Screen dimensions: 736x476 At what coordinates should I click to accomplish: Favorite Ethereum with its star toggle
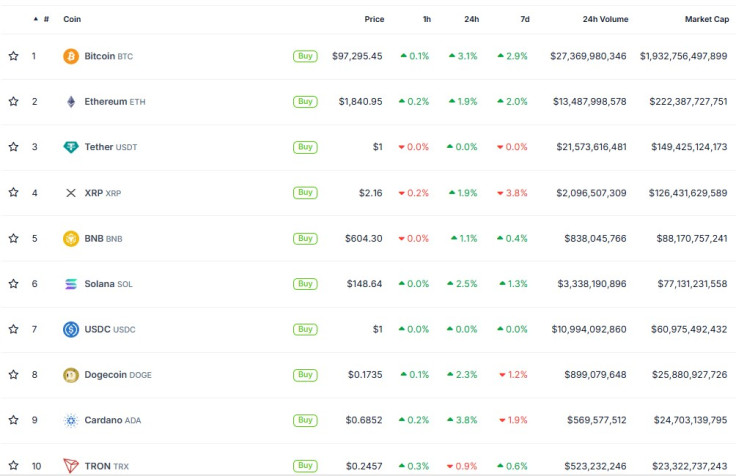click(x=14, y=101)
